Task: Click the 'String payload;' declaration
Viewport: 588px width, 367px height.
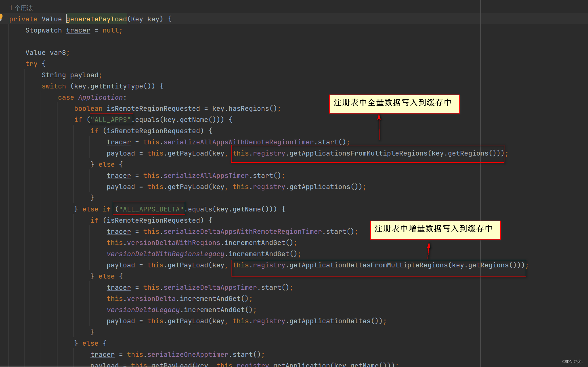Action: tap(72, 75)
